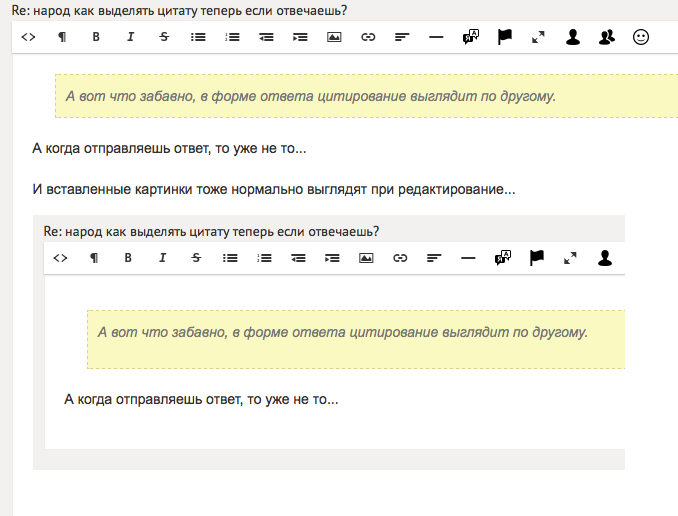This screenshot has width=678, height=516.
Task: Click the single user icon
Action: [573, 37]
